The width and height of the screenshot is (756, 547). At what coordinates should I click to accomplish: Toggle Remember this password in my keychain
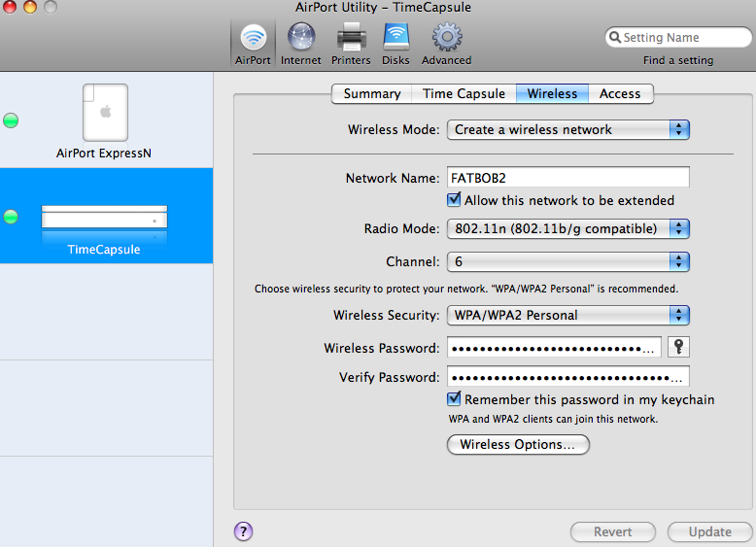(454, 399)
